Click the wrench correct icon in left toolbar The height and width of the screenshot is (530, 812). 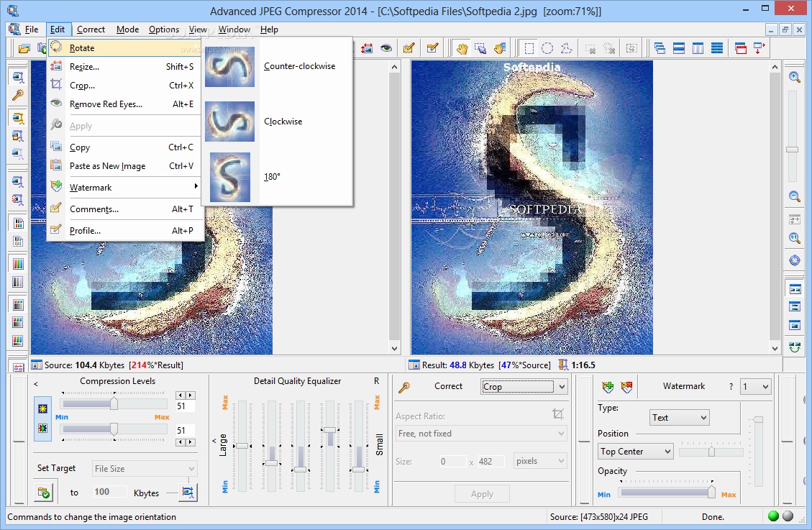click(x=17, y=95)
